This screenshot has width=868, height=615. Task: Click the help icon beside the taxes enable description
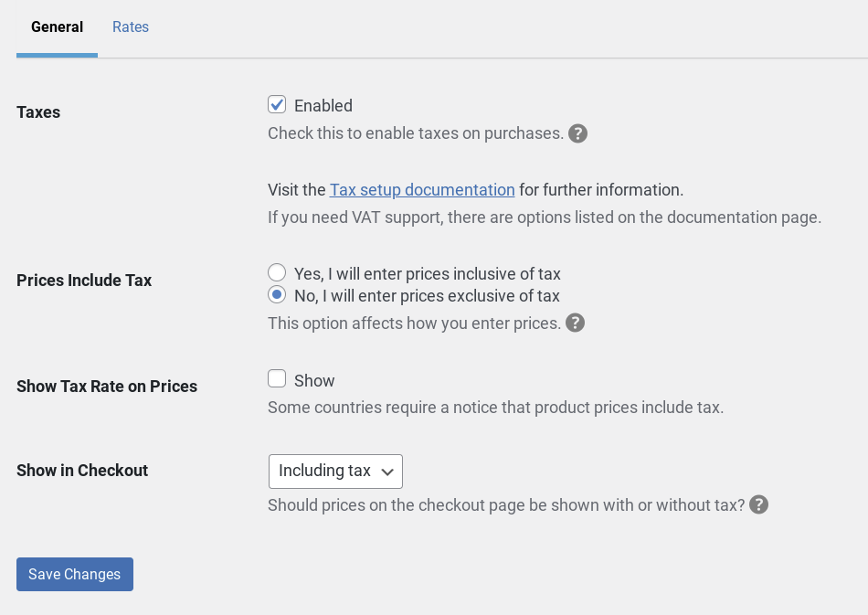[577, 133]
